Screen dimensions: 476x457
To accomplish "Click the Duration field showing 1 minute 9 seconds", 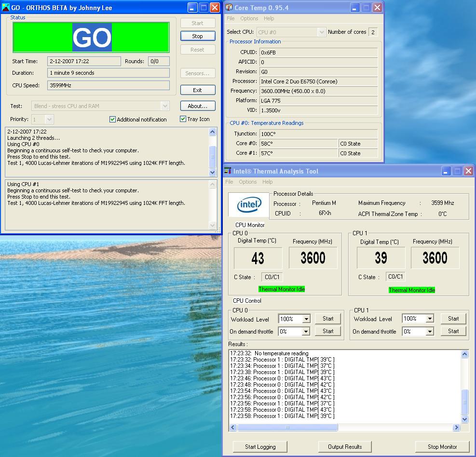I will tap(109, 73).
